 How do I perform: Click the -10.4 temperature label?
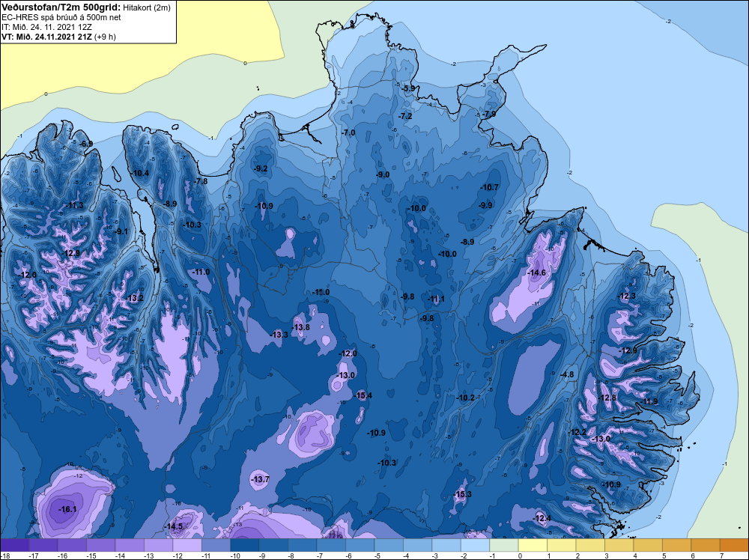point(140,173)
